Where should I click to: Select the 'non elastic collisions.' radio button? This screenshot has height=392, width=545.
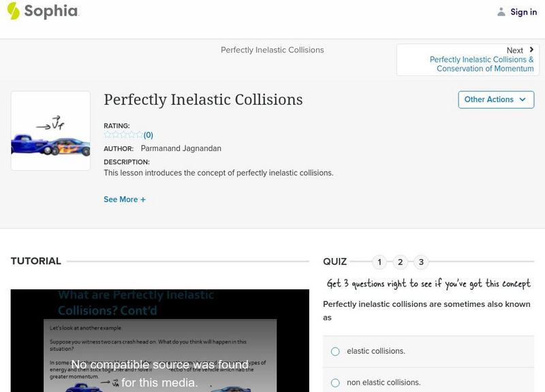334,382
